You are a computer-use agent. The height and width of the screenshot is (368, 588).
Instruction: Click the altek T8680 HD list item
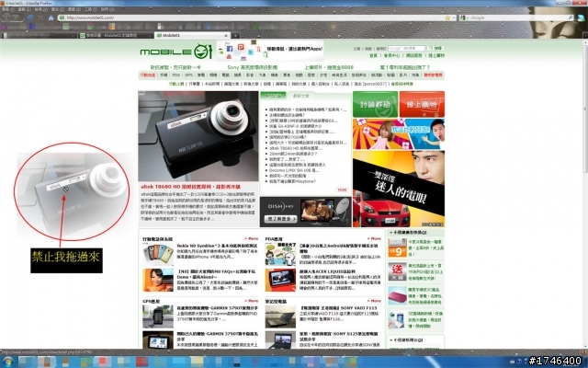[x=296, y=148]
